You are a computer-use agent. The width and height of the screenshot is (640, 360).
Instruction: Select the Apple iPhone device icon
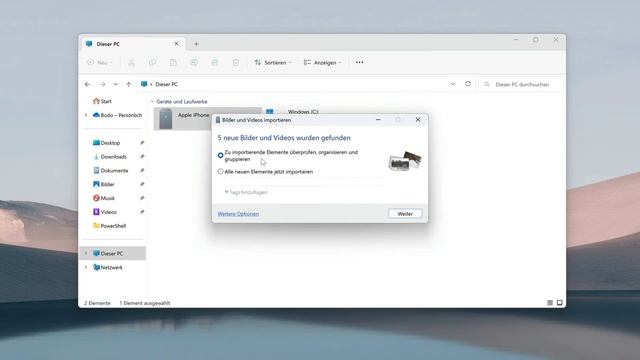point(165,119)
